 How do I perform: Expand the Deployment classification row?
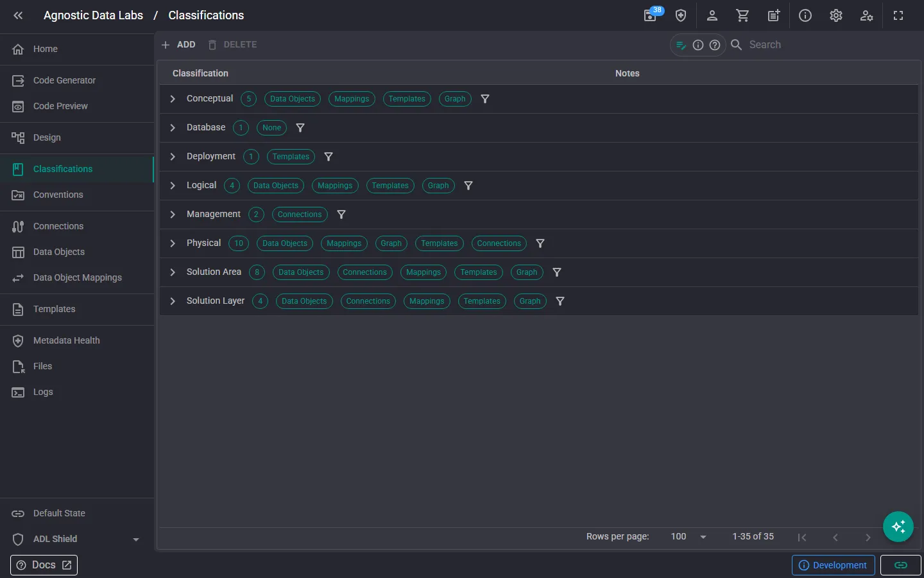coord(173,157)
